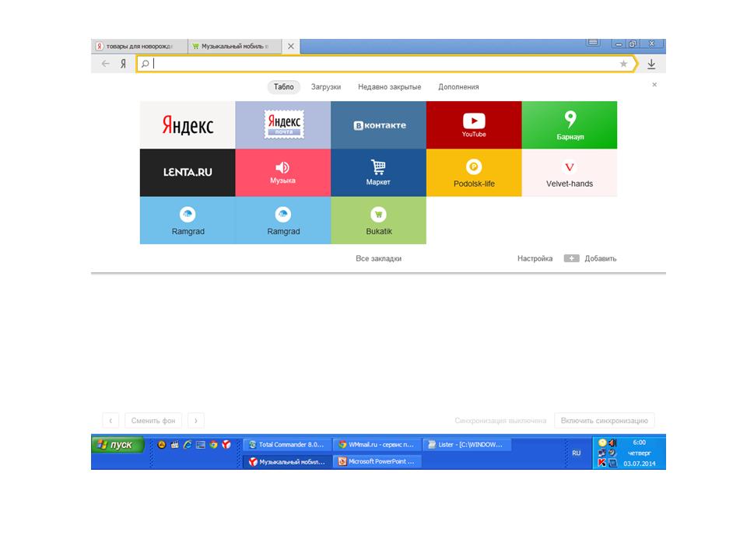Image resolution: width=747 pixels, height=560 pixels.
Task: Launch Yandex Browser from Quick Launch
Action: point(226,445)
